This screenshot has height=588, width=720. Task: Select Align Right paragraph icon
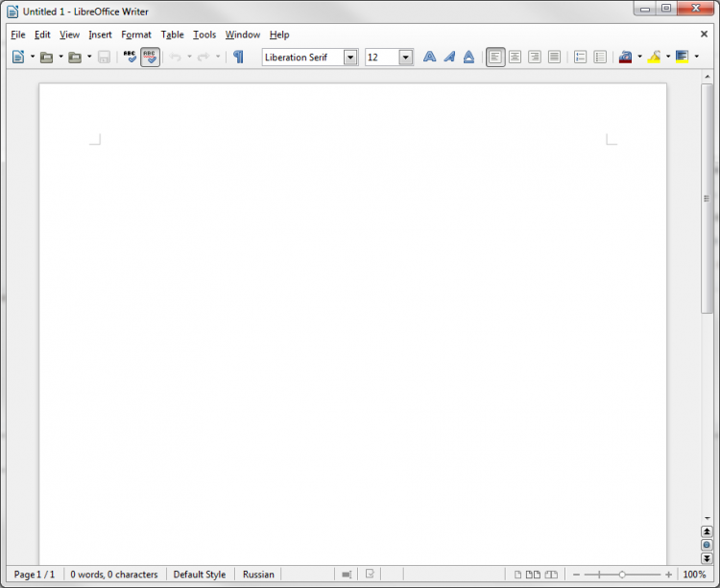point(535,57)
